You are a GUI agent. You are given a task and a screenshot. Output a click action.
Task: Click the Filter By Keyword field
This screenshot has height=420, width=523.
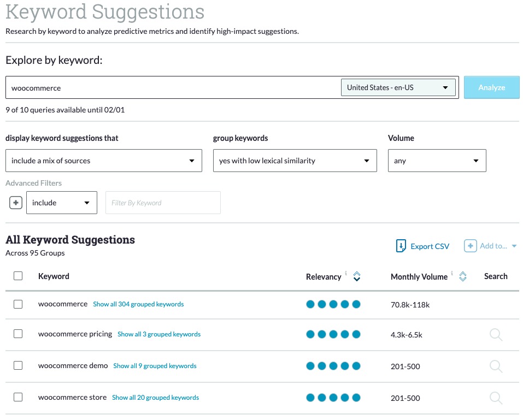tap(163, 203)
